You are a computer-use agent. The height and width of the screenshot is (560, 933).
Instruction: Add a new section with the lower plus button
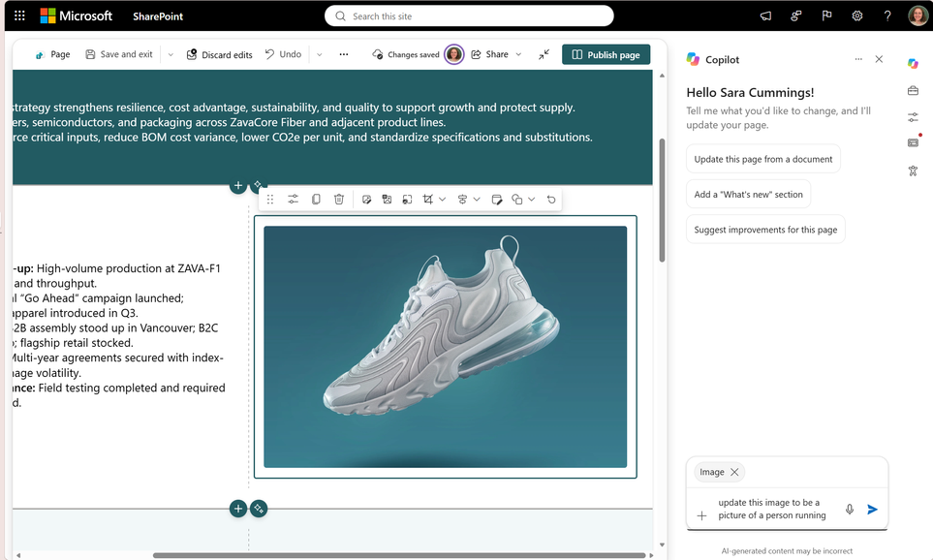[238, 509]
